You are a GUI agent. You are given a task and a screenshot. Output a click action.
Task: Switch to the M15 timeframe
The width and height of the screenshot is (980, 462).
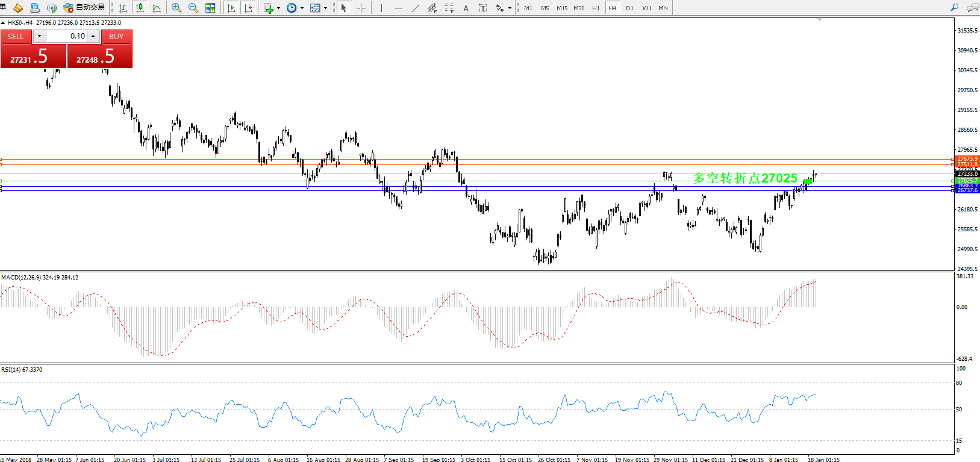click(562, 8)
